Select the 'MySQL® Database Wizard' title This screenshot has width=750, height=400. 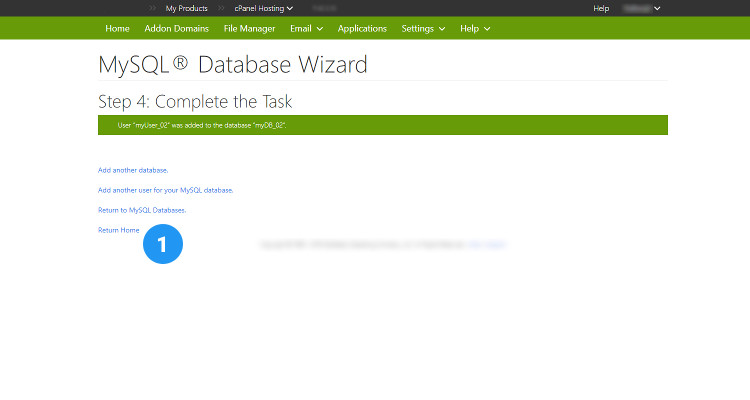tap(232, 65)
